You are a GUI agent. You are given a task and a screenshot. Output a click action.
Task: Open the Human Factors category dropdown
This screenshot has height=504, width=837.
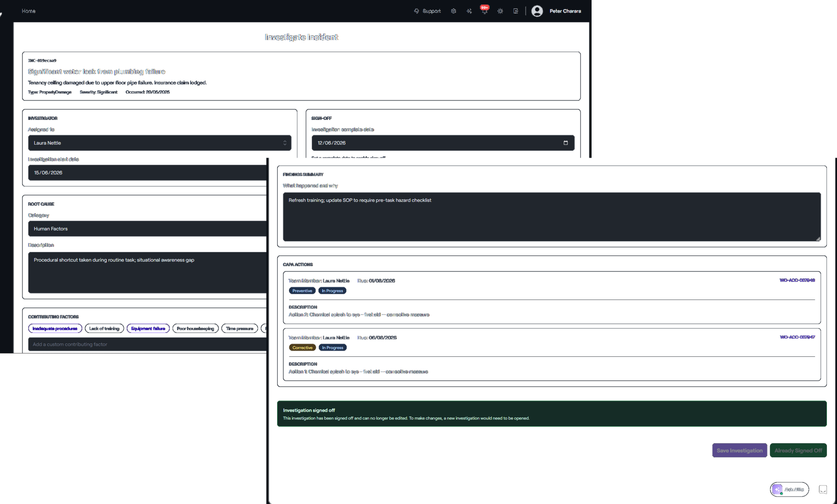click(148, 229)
